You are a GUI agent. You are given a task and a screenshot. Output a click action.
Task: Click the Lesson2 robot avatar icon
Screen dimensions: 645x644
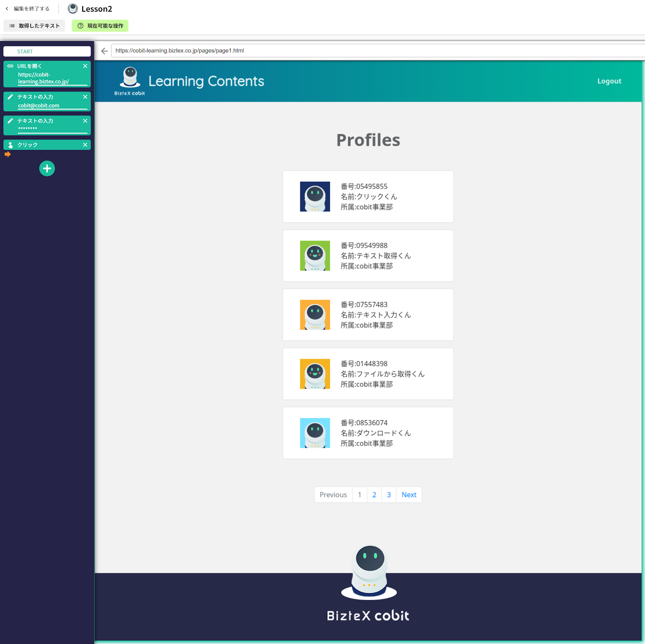click(73, 8)
